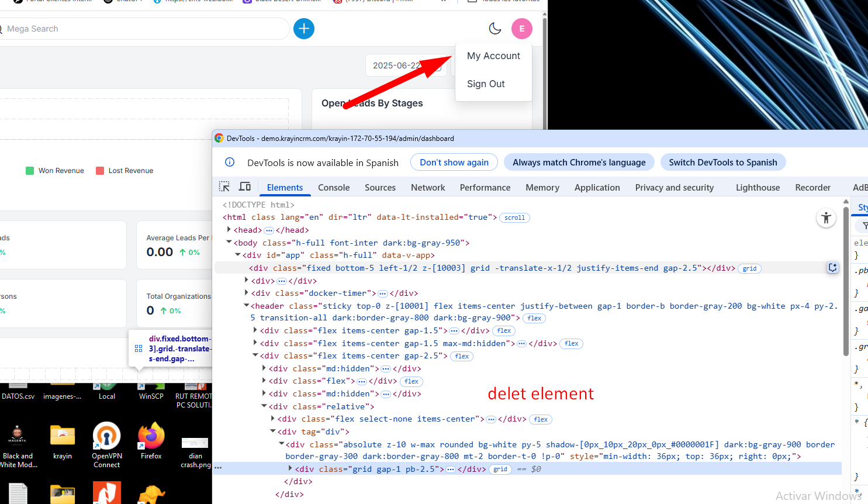Click the accessibility person icon in DevTools
This screenshot has width=868, height=504.
[826, 218]
